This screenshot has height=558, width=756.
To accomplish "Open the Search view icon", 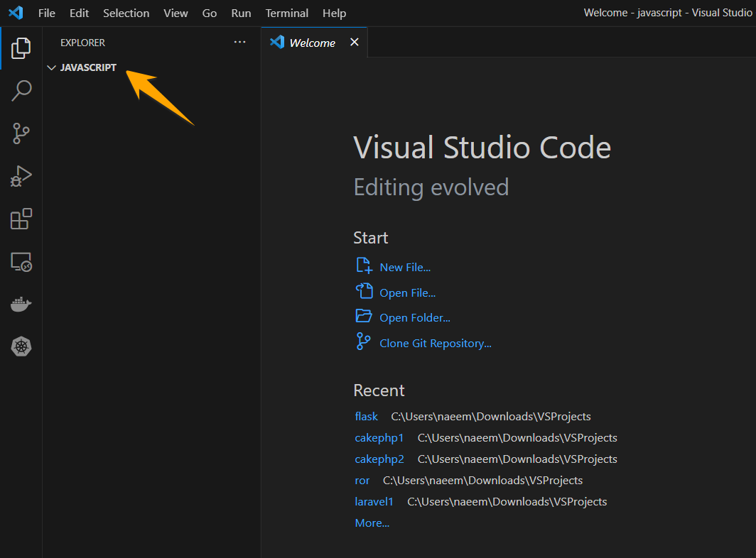I will pyautogui.click(x=21, y=91).
